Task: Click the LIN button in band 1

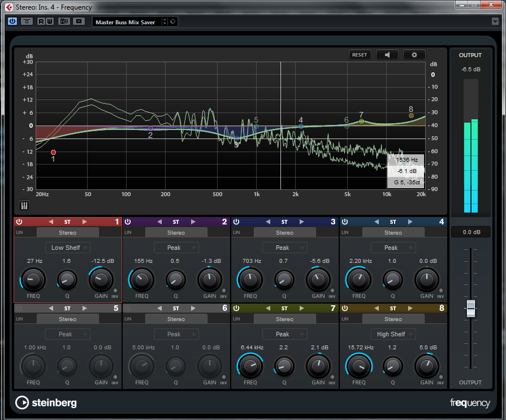Action: pyautogui.click(x=19, y=232)
